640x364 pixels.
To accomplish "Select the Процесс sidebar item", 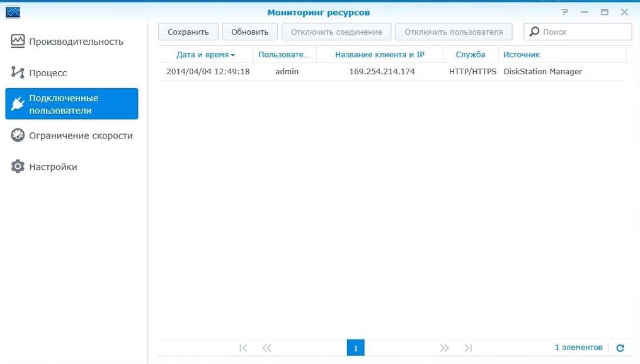I will tap(48, 73).
